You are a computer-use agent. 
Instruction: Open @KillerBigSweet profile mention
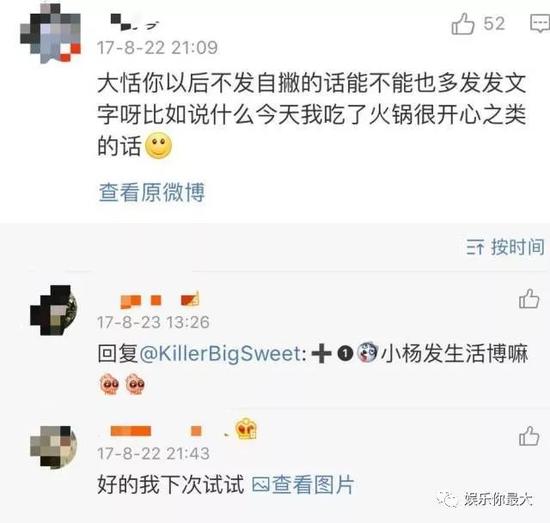coord(221,354)
